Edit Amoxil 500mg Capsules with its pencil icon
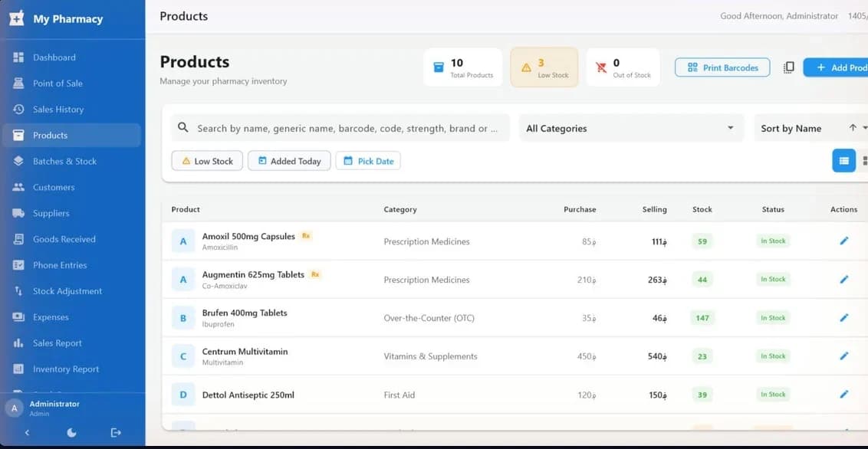Image resolution: width=868 pixels, height=449 pixels. point(843,241)
